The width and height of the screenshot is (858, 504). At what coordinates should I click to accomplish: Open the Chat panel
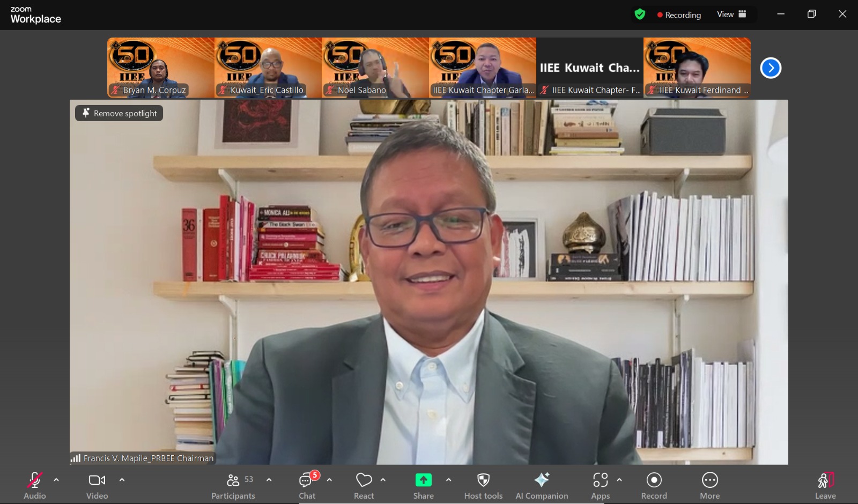coord(307,486)
